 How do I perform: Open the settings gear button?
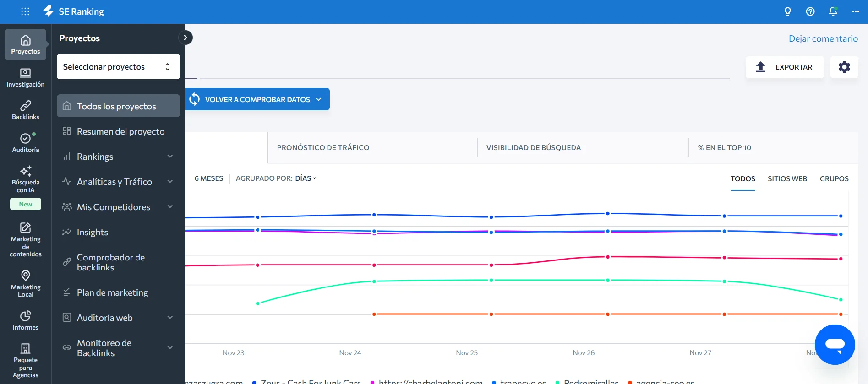844,67
